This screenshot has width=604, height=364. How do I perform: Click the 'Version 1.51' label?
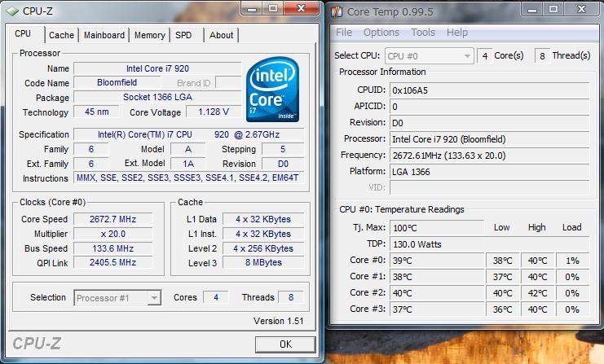click(278, 321)
